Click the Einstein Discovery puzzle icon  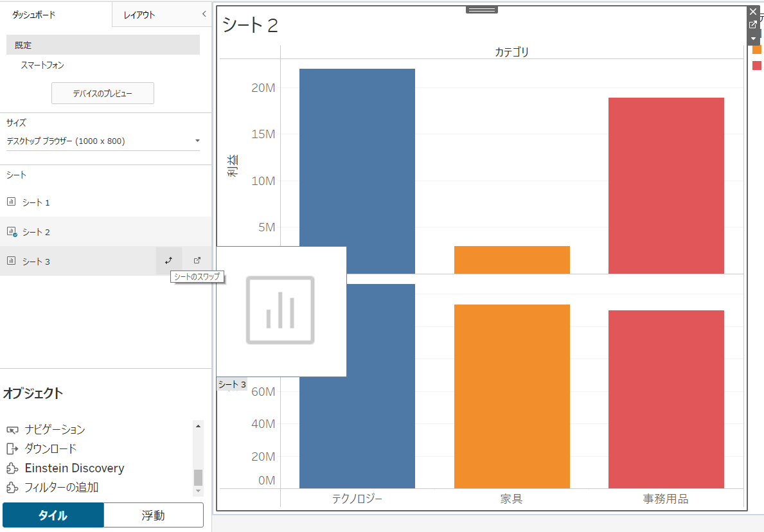pyautogui.click(x=12, y=468)
